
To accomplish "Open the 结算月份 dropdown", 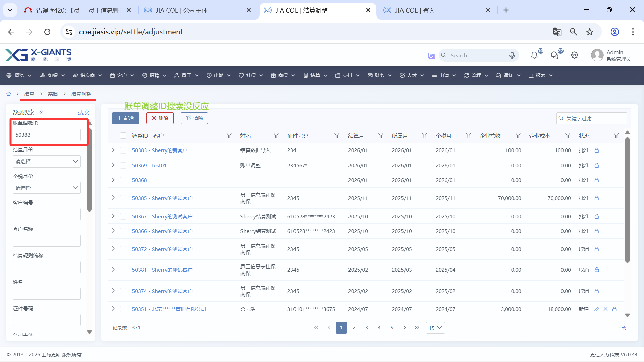I will point(47,161).
